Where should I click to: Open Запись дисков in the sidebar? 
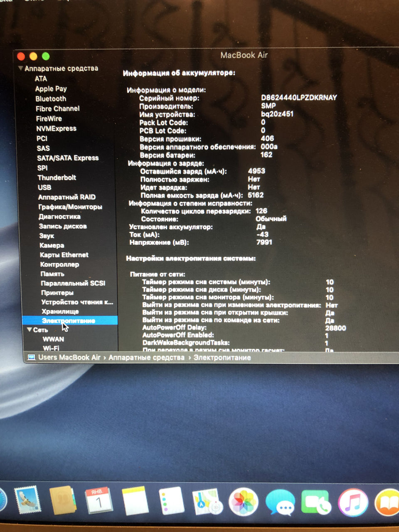pos(63,226)
